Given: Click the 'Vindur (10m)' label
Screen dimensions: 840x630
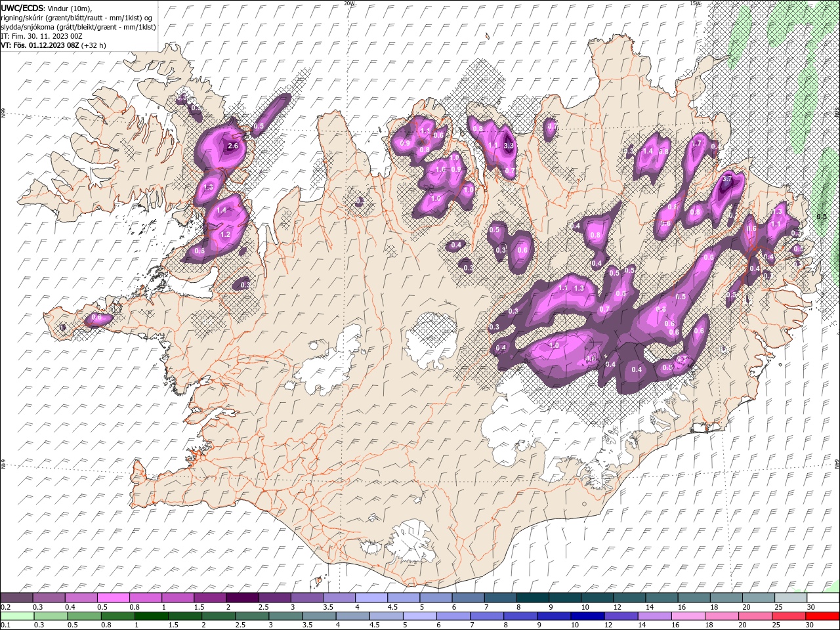Looking at the screenshot, I should (70, 8).
